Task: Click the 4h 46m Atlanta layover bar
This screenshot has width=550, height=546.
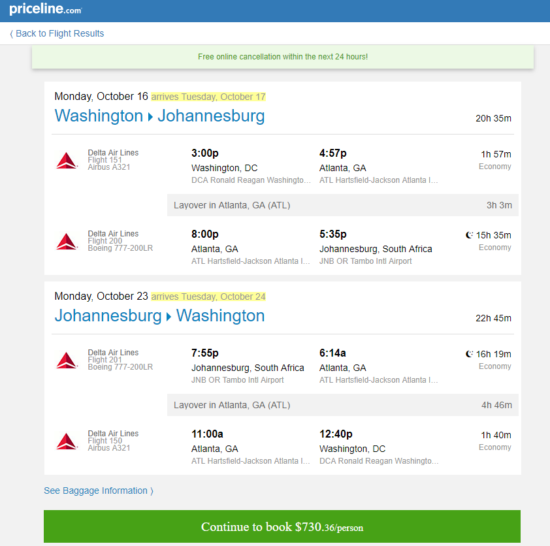Action: click(x=343, y=405)
